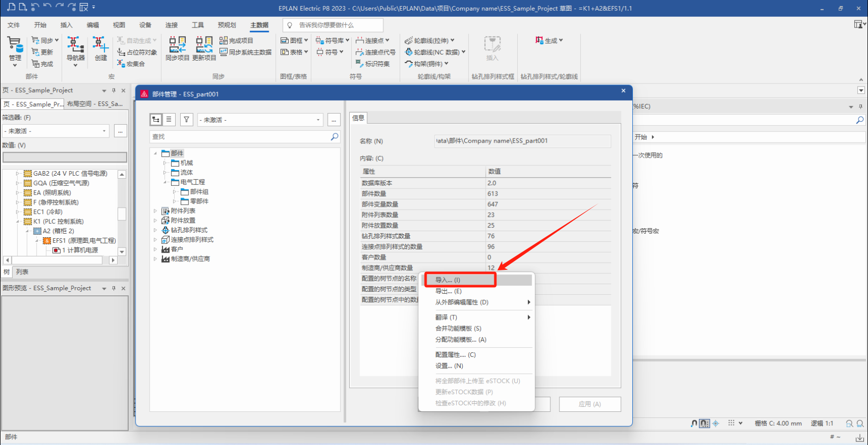The image size is (868, 445).
Task: Toggle snap to grid in status bar
Action: 705,423
